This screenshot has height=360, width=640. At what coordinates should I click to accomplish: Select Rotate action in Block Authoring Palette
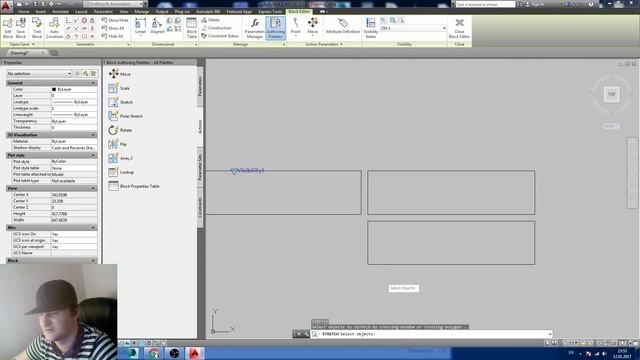120,130
